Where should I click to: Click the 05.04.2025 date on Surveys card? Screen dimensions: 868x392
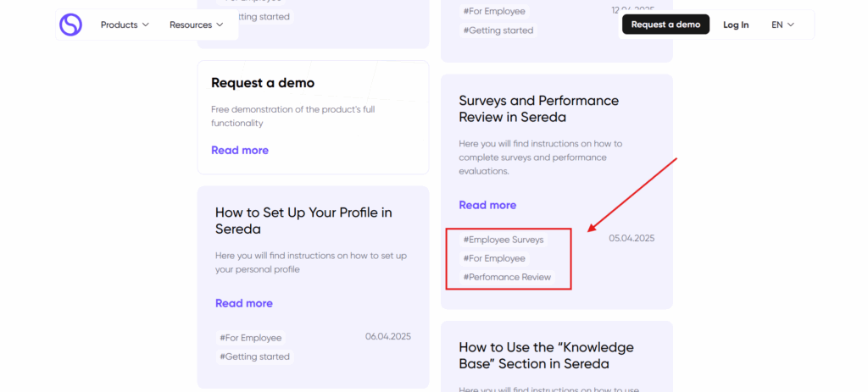point(632,238)
